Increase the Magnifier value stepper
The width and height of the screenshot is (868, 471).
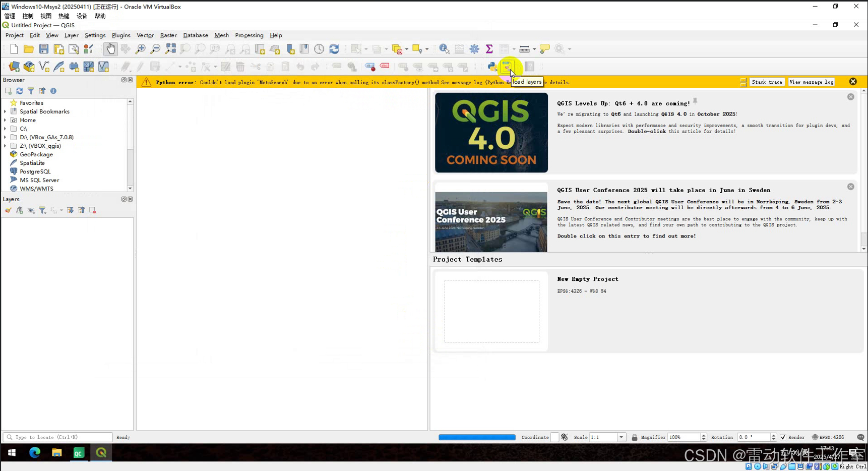[x=704, y=435]
